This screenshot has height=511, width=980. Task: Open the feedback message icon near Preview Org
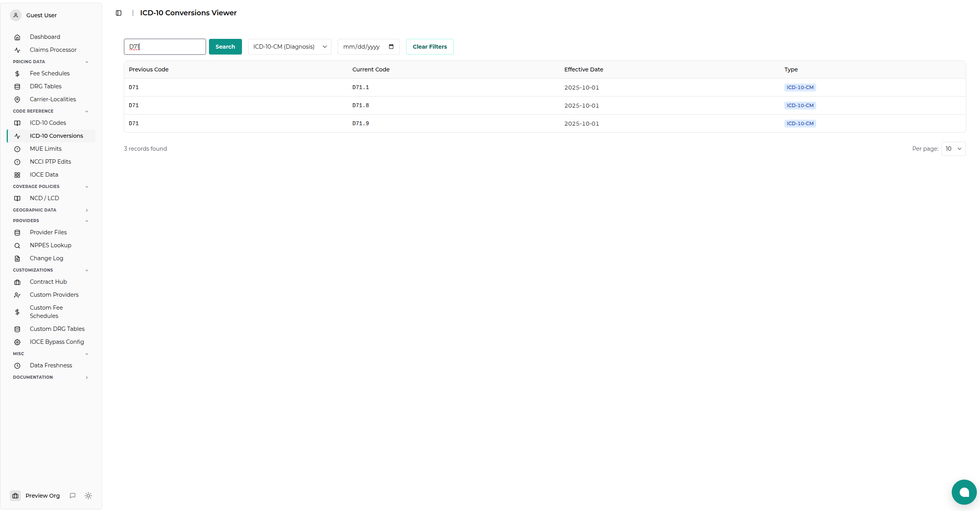(73, 496)
